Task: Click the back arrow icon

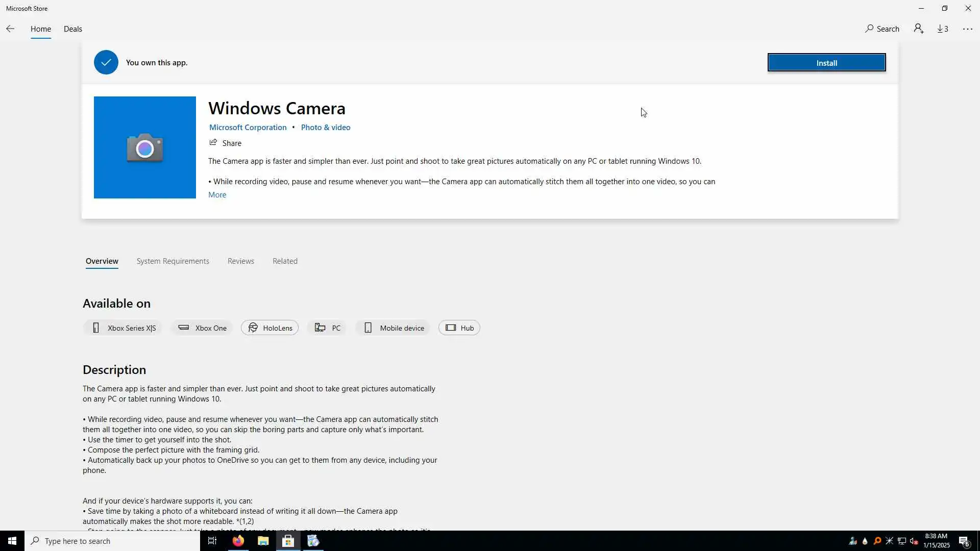Action: (10, 29)
